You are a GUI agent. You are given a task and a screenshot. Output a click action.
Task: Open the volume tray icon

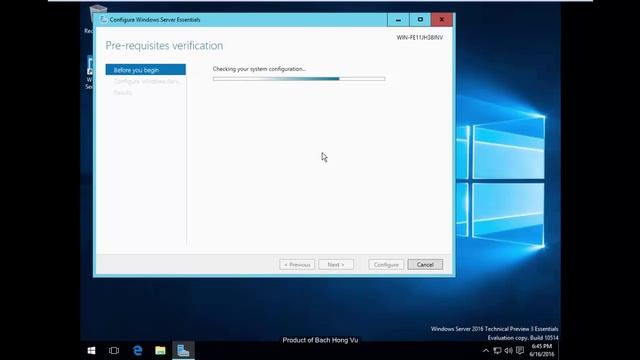click(x=508, y=351)
